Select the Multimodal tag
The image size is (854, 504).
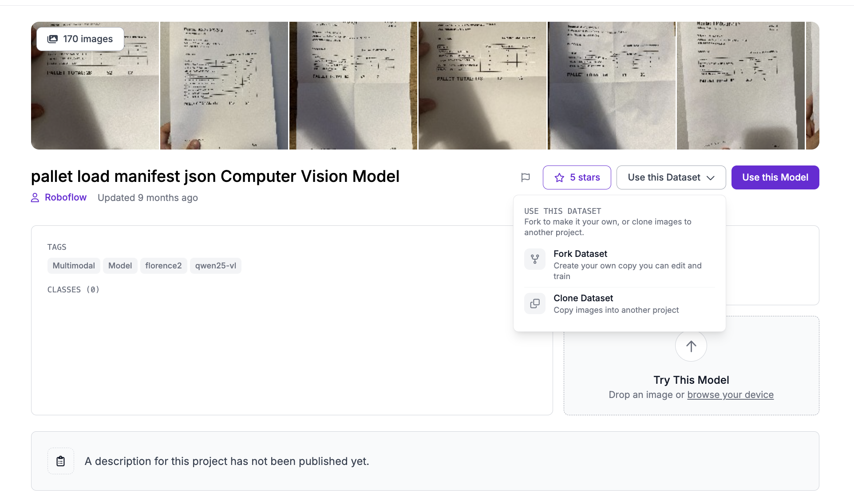[x=74, y=266]
